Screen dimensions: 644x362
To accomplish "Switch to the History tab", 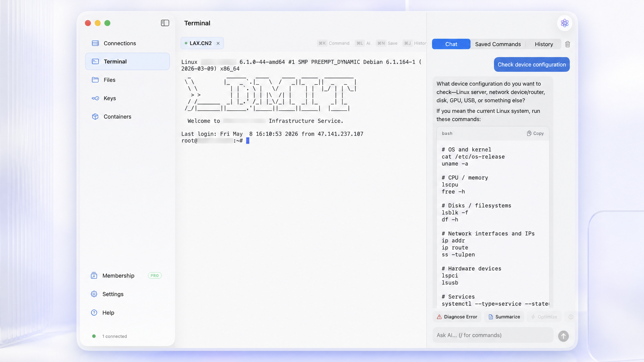I will coord(544,44).
